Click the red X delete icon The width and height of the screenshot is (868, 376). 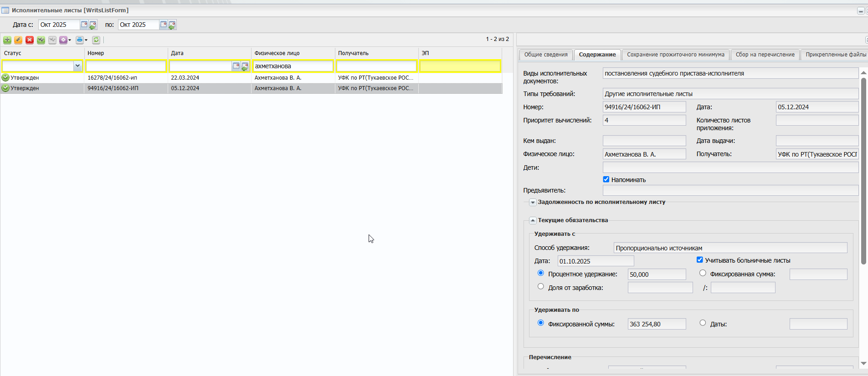(x=30, y=40)
